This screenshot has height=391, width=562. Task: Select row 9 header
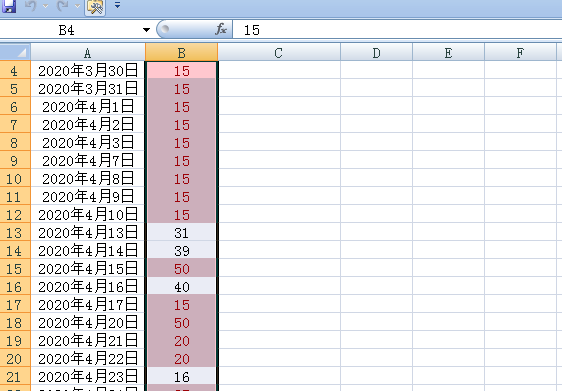pos(15,160)
